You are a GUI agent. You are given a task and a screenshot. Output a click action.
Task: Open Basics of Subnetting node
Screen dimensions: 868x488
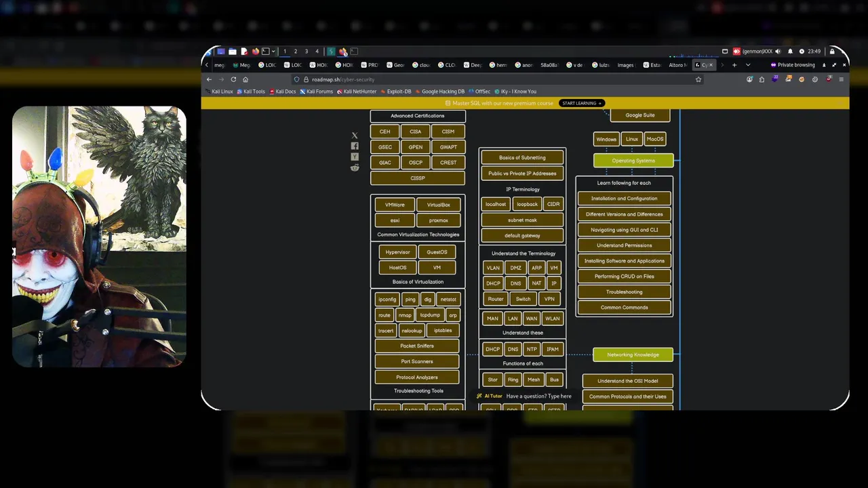[x=522, y=158]
